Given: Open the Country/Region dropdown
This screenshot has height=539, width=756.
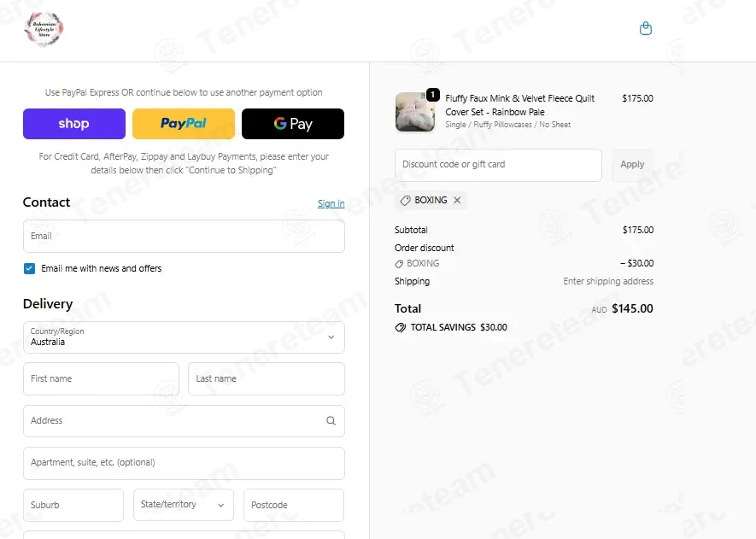Looking at the screenshot, I should tap(184, 337).
